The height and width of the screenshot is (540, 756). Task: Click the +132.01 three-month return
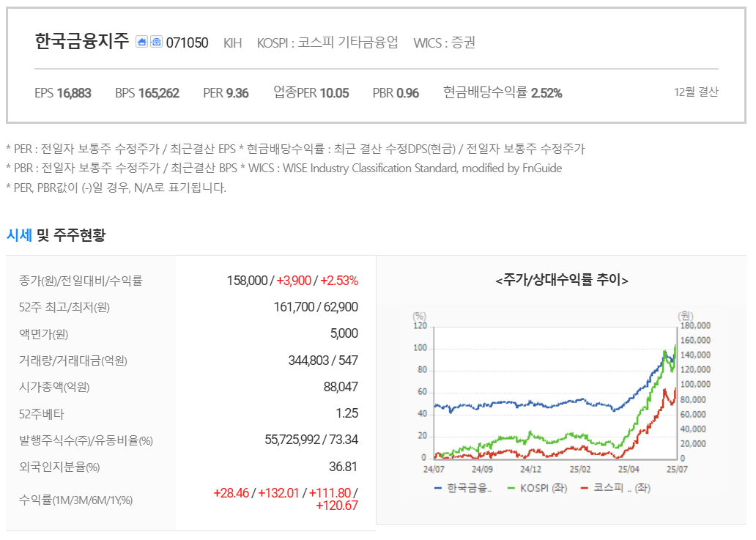coord(278,493)
